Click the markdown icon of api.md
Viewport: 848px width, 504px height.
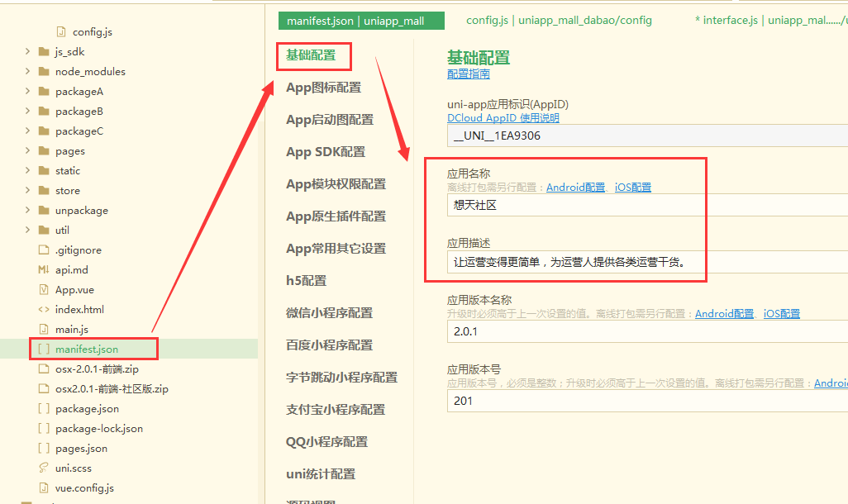click(x=44, y=269)
